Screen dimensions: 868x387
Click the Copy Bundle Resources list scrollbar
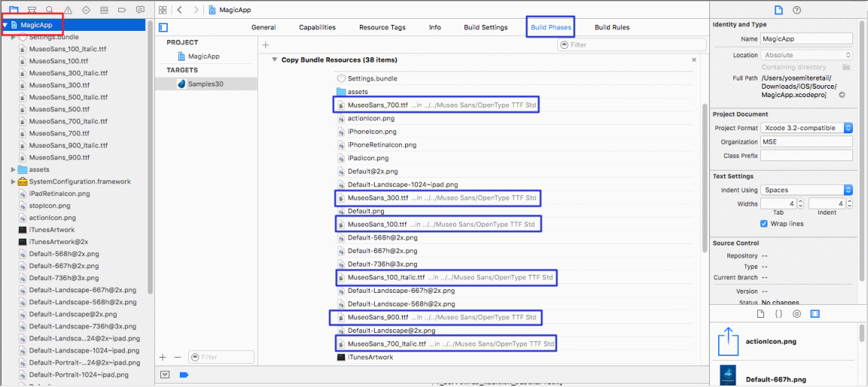(705, 177)
